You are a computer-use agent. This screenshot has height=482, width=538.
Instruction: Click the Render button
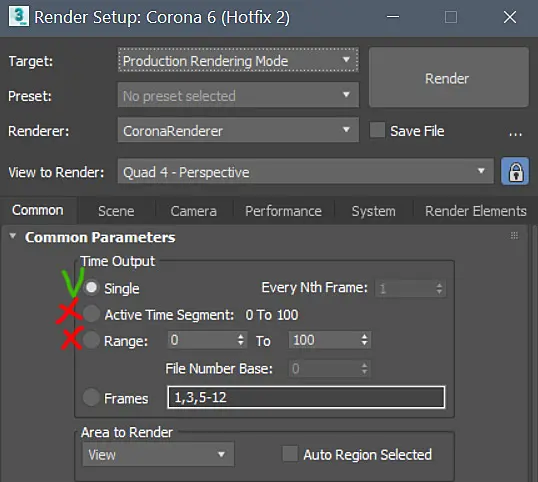pos(448,78)
